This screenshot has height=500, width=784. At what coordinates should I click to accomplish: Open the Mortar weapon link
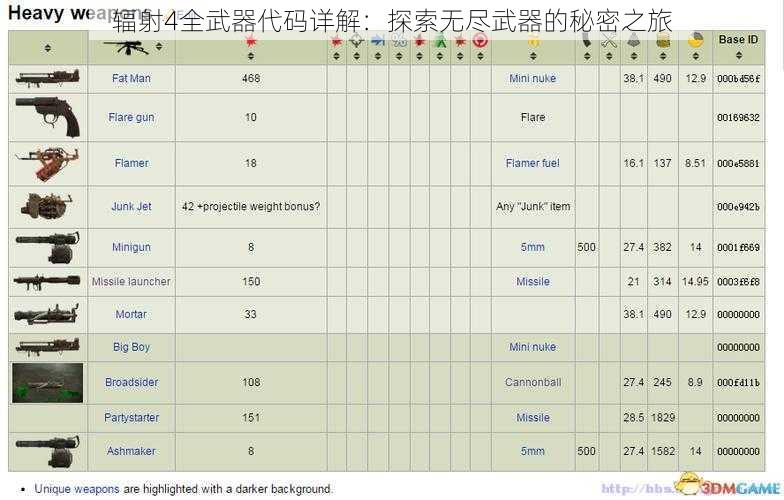tap(132, 314)
